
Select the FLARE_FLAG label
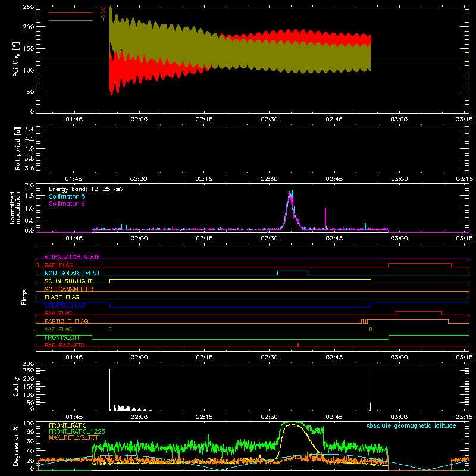(62, 297)
